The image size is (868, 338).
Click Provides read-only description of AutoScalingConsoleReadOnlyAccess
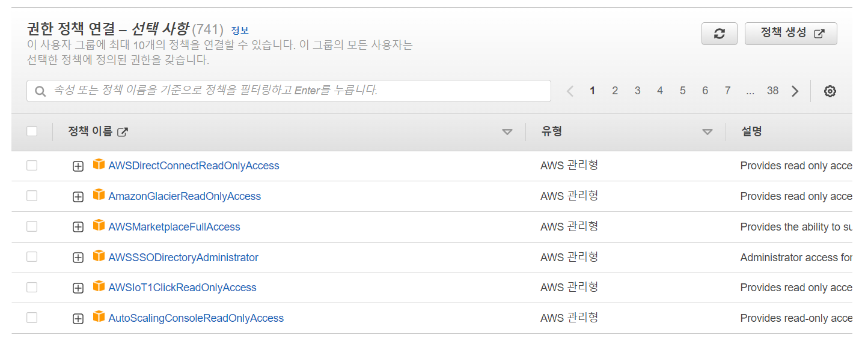click(796, 318)
